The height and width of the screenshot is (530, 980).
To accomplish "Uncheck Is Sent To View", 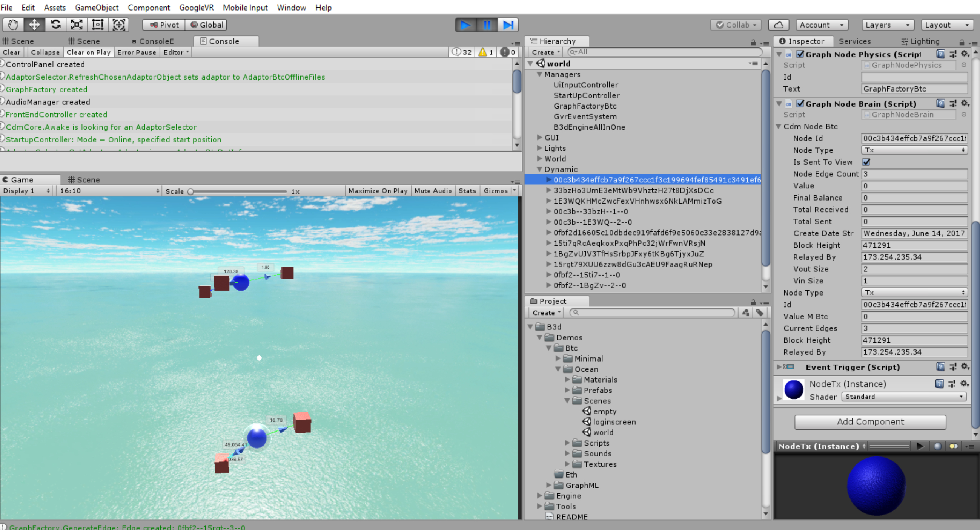I will click(866, 162).
